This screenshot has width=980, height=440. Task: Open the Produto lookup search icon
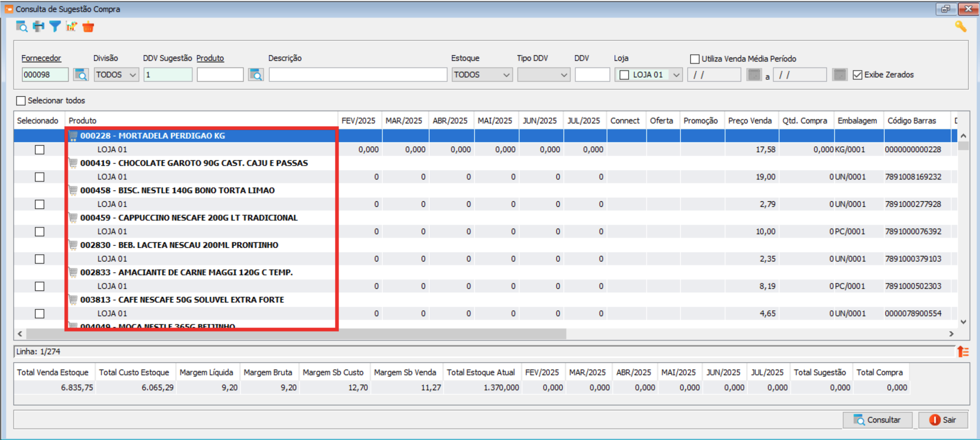point(256,75)
